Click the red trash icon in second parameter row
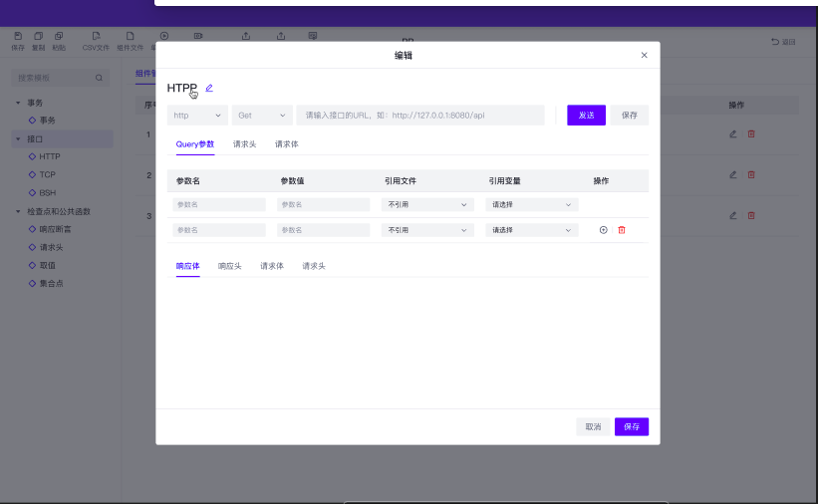This screenshot has height=504, width=818. pos(622,230)
